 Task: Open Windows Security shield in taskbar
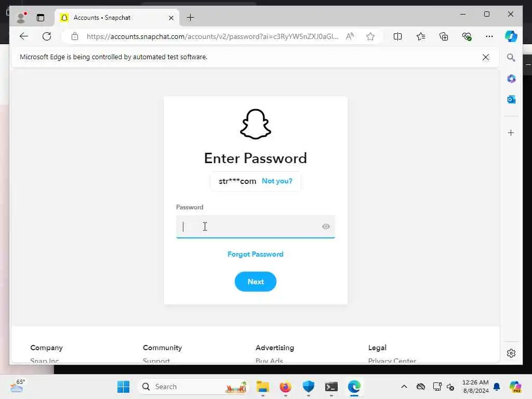[309, 387]
